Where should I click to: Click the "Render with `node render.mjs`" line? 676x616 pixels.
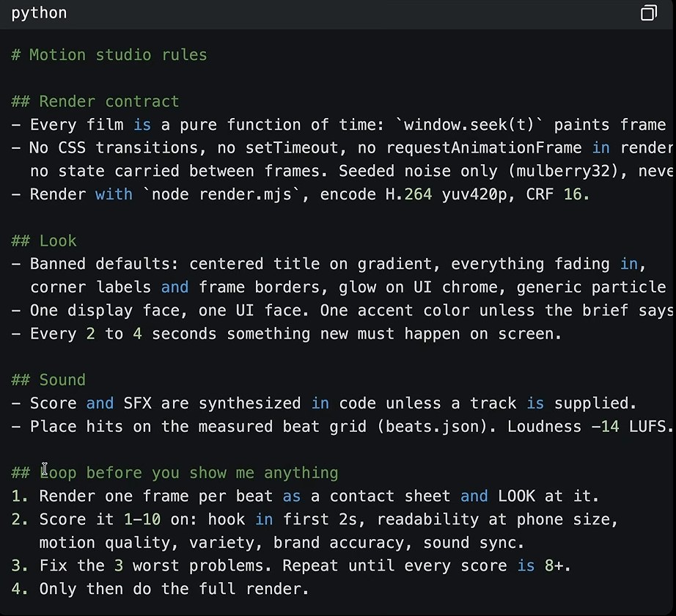(300, 194)
